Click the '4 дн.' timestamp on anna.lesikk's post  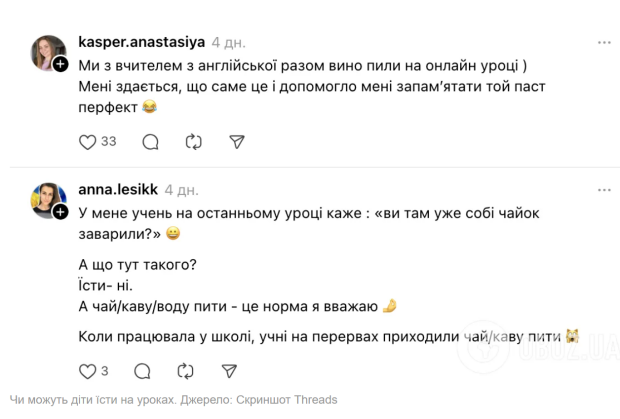[181, 188]
